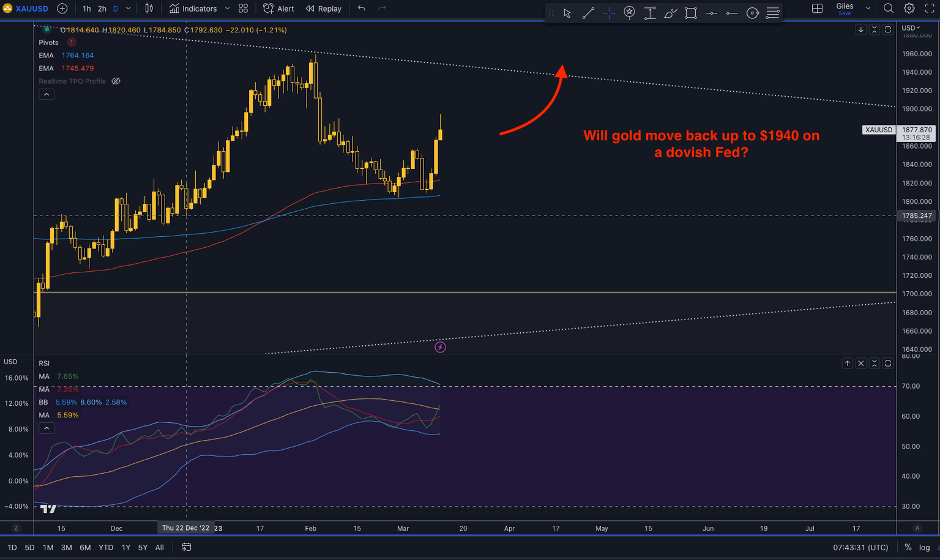Open the go to date icon
Image resolution: width=940 pixels, height=560 pixels.
point(187,547)
